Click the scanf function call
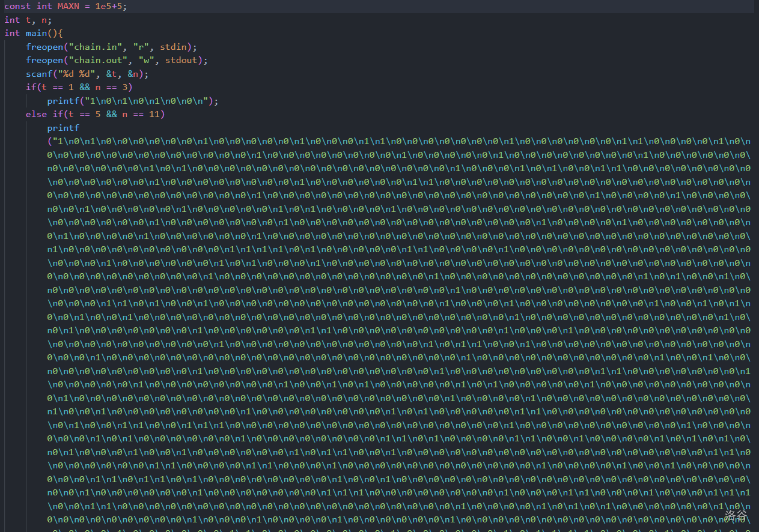759x532 pixels. (x=38, y=74)
